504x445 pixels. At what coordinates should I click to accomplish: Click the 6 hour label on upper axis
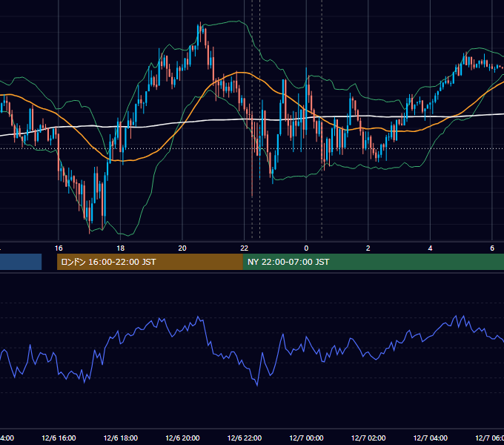pyautogui.click(x=492, y=248)
